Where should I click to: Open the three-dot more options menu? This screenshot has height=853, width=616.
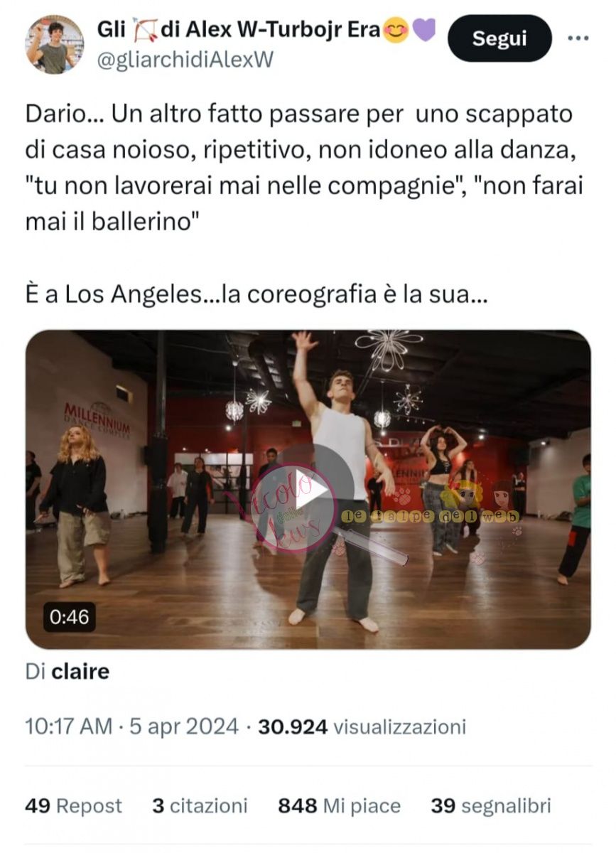[x=578, y=38]
